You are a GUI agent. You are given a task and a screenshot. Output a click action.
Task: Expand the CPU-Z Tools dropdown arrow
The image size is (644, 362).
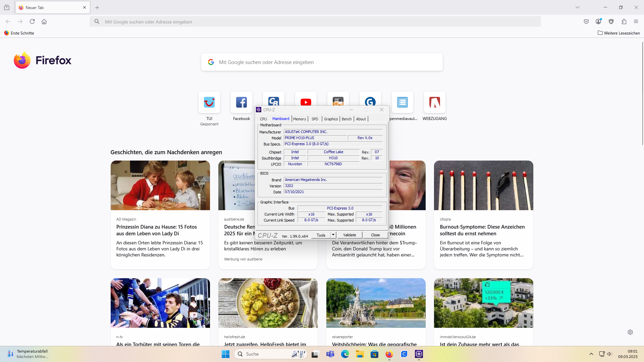point(333,235)
